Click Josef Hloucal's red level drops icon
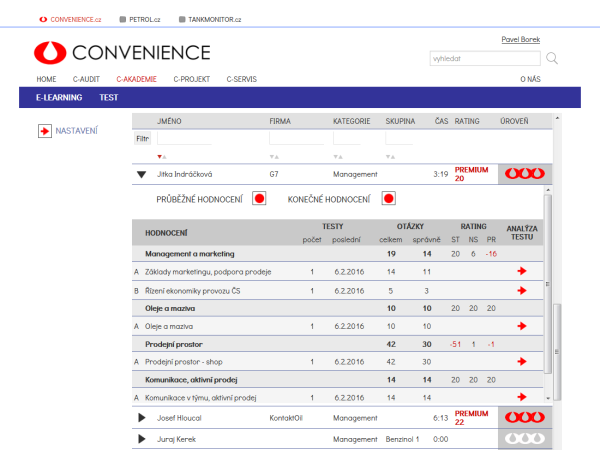This screenshot has width=600, height=450. coord(525,417)
